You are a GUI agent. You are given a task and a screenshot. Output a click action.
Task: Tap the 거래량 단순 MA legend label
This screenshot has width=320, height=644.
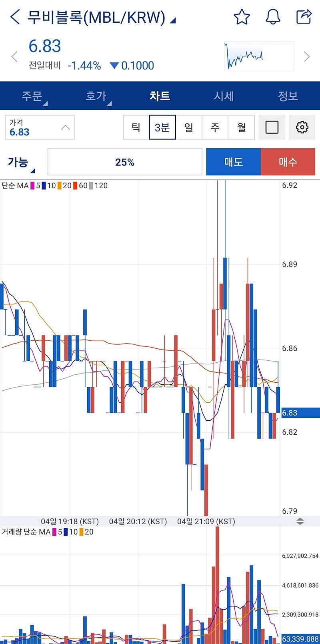click(x=26, y=532)
